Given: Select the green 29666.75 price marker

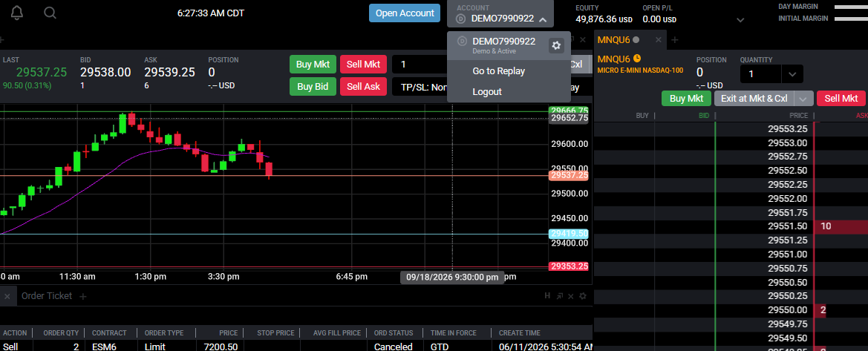Looking at the screenshot, I should pyautogui.click(x=569, y=111).
